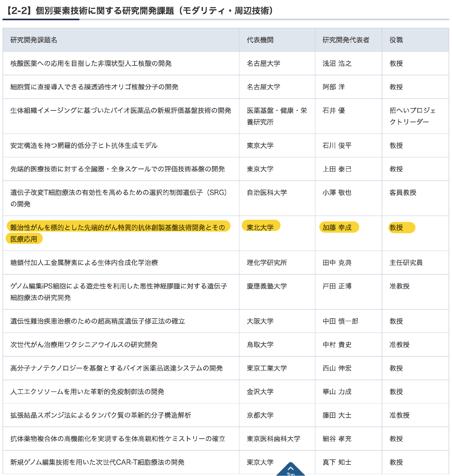Image resolution: width=452 pixels, height=476 pixels.
Task: Click the Top scroll-up arrow button
Action: click(x=291, y=470)
